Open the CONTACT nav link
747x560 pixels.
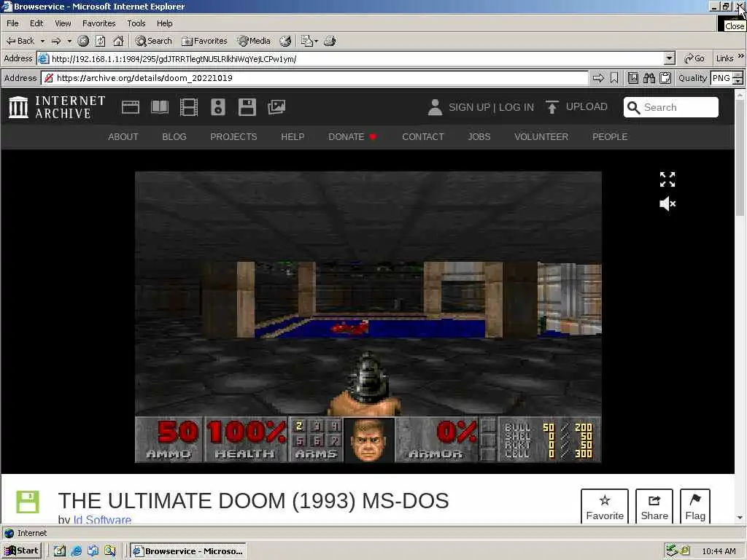tap(423, 136)
